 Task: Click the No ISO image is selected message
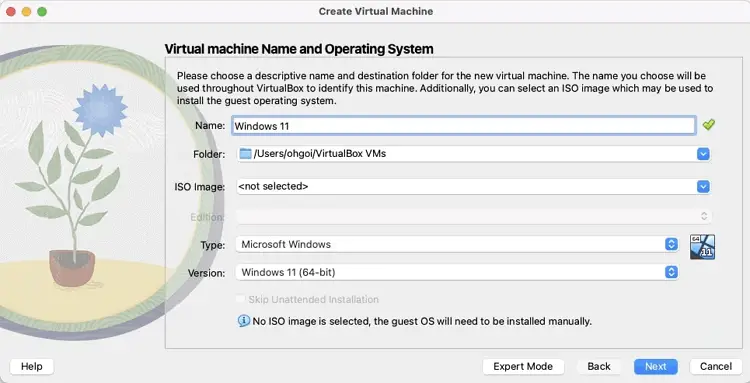pyautogui.click(x=422, y=321)
